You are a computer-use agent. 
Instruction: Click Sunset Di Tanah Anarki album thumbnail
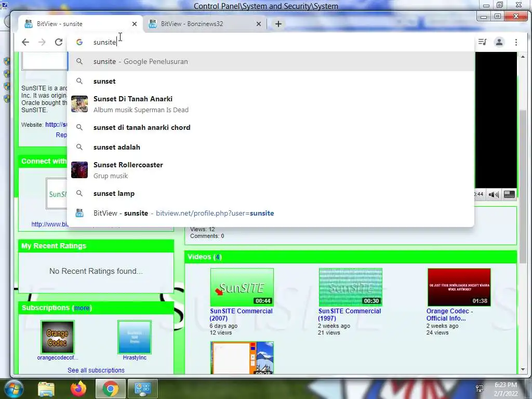pyautogui.click(x=79, y=104)
